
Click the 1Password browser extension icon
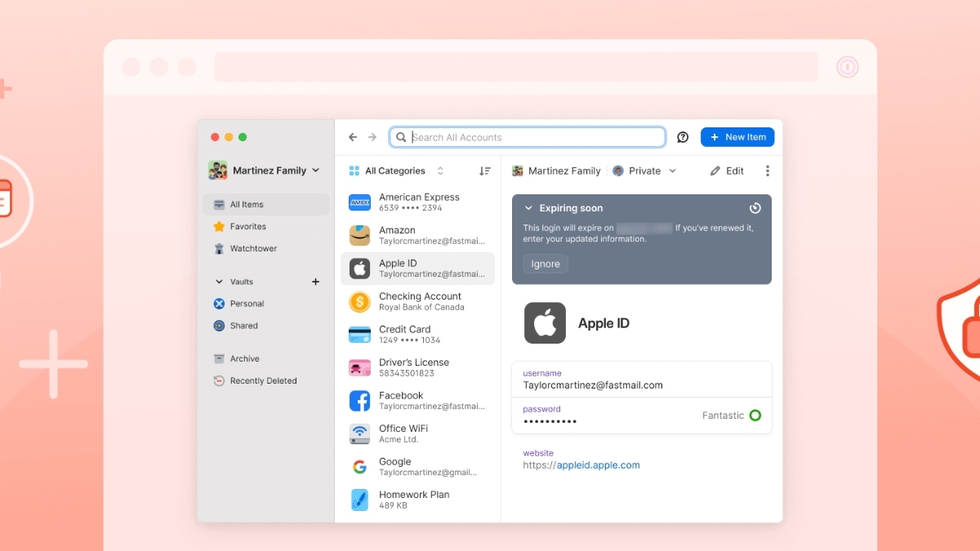(x=848, y=67)
